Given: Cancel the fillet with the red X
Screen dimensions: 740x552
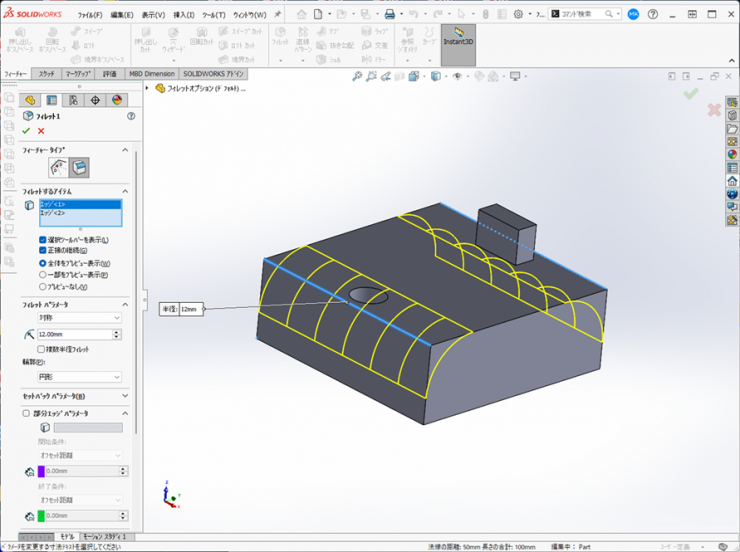Looking at the screenshot, I should point(41,131).
